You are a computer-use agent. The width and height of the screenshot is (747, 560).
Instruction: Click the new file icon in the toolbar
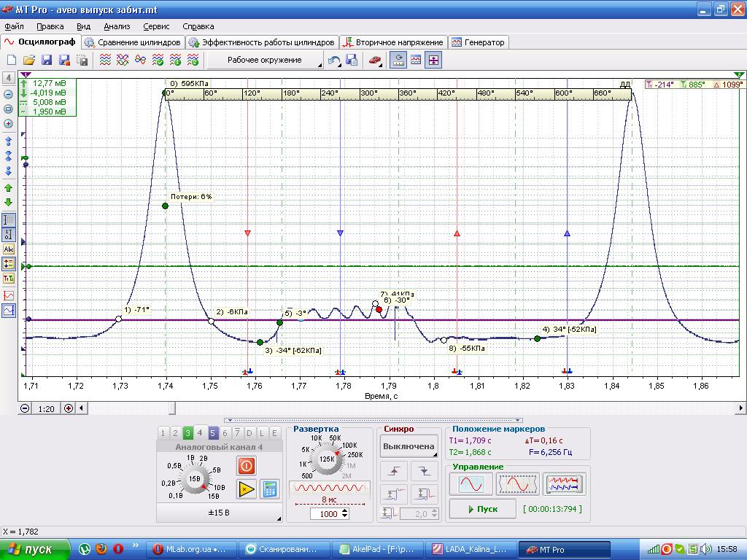point(12,60)
